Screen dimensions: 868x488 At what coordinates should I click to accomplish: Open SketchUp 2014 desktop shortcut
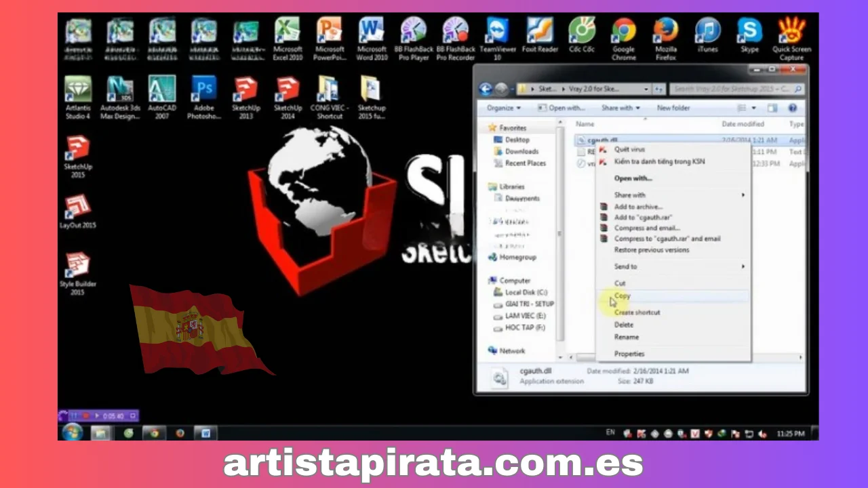[288, 98]
